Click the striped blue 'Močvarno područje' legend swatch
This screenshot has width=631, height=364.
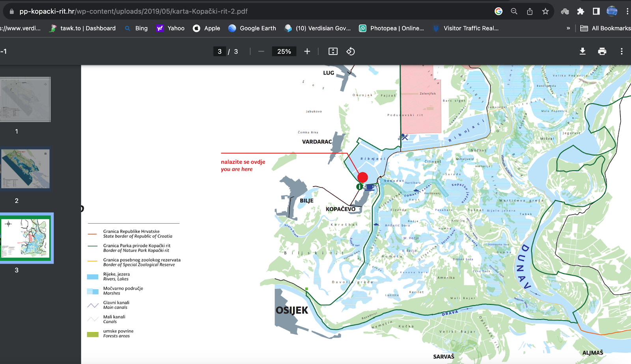coord(93,291)
